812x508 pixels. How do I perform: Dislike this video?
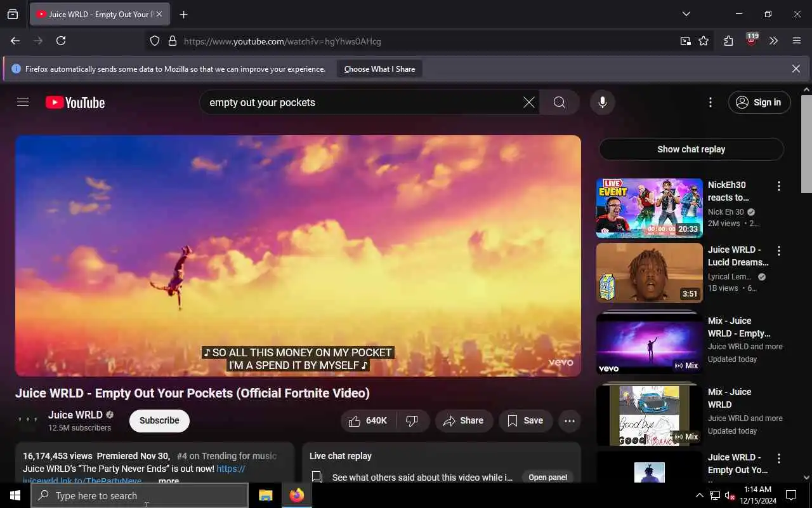tap(412, 420)
